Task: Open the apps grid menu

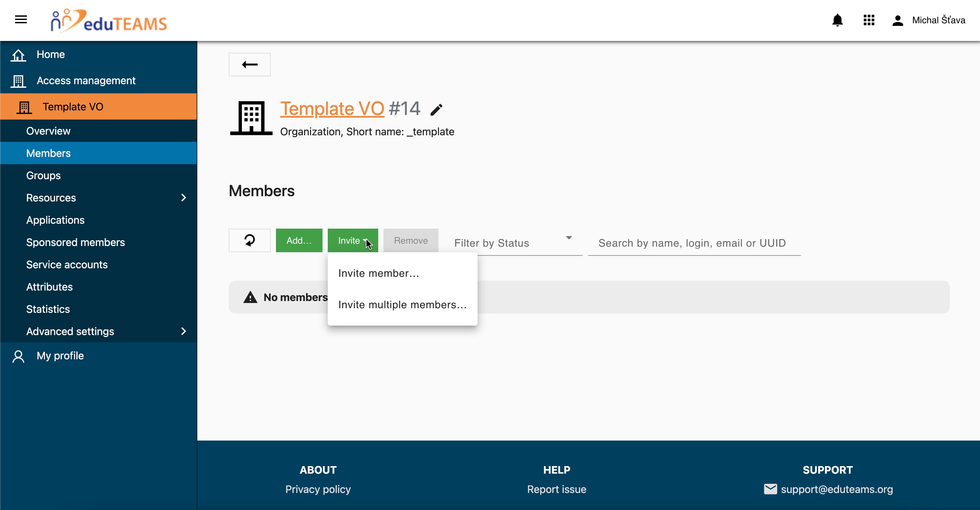Action: [869, 20]
